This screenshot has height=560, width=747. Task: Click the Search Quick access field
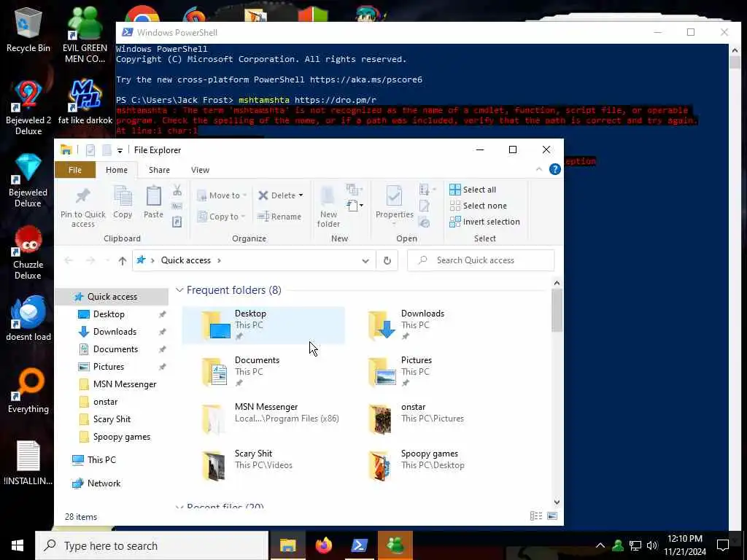pyautogui.click(x=481, y=260)
